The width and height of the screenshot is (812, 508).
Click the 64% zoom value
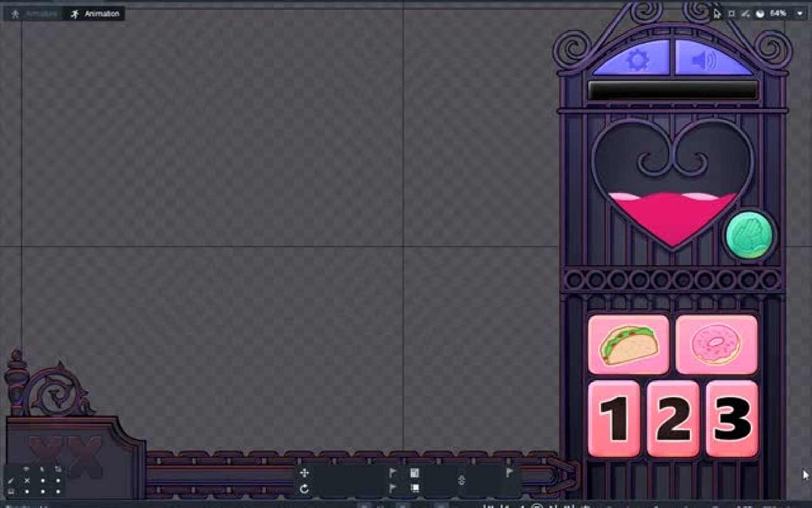pos(778,13)
